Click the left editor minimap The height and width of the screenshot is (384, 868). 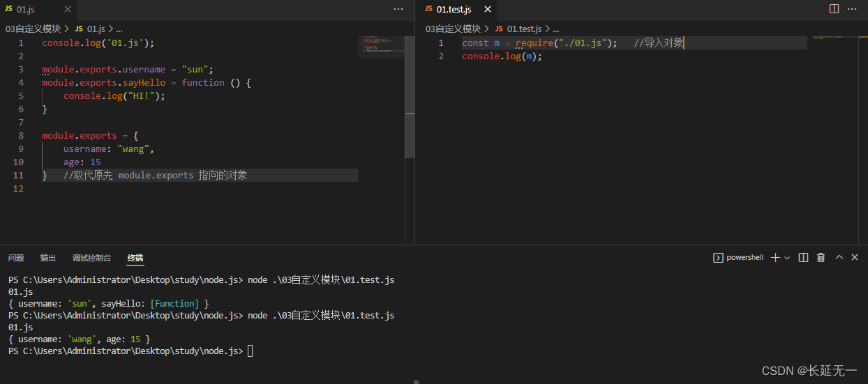coord(381,46)
